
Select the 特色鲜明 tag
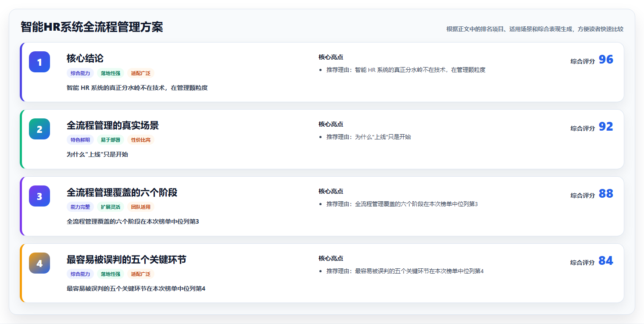80,140
